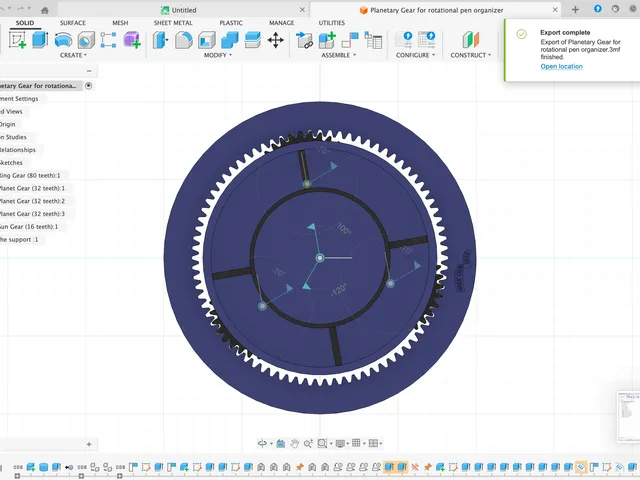Viewport: 640px width, 480px height.
Task: Click the Home icon beside the tabs
Action: pos(45,10)
